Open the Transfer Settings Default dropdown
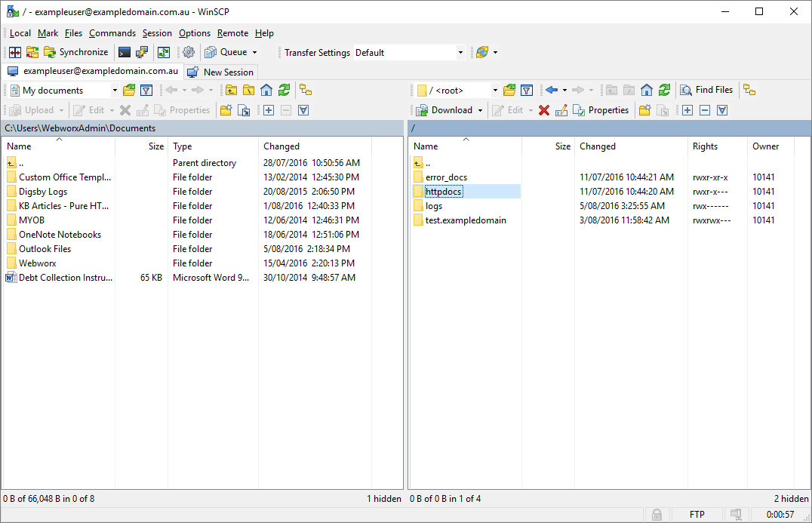The height and width of the screenshot is (523, 812). 460,52
